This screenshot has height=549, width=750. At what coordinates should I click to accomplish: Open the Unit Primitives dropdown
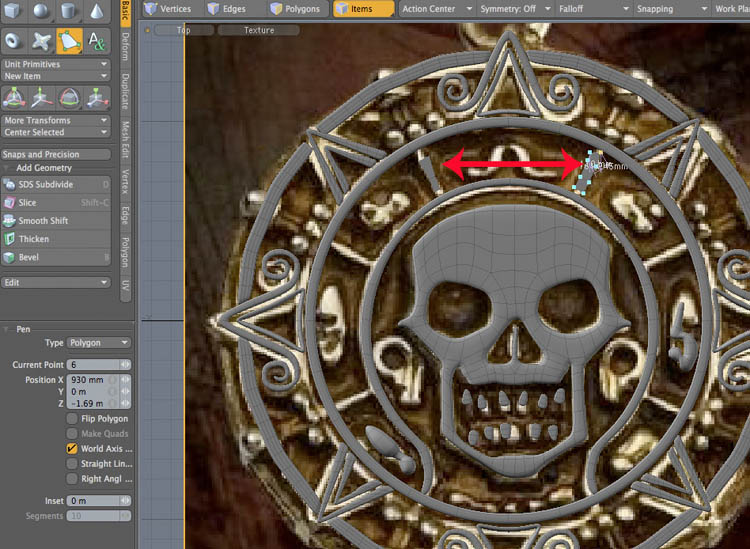click(55, 64)
